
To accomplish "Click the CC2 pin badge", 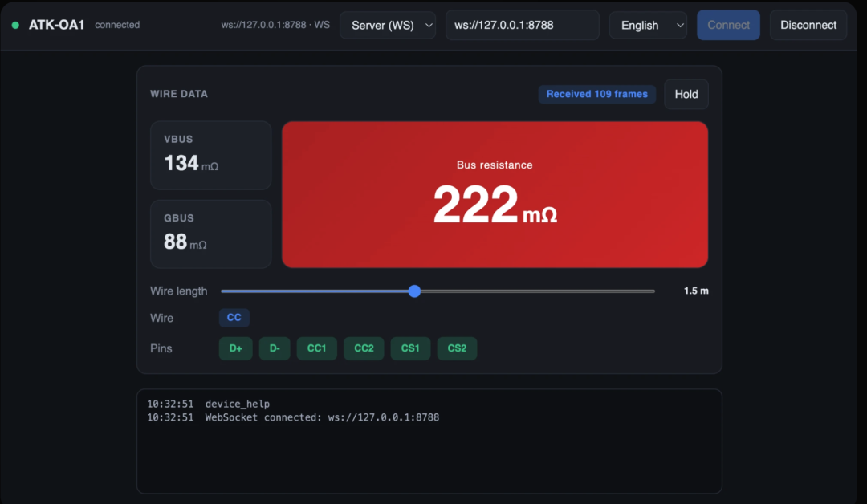I will pos(364,349).
